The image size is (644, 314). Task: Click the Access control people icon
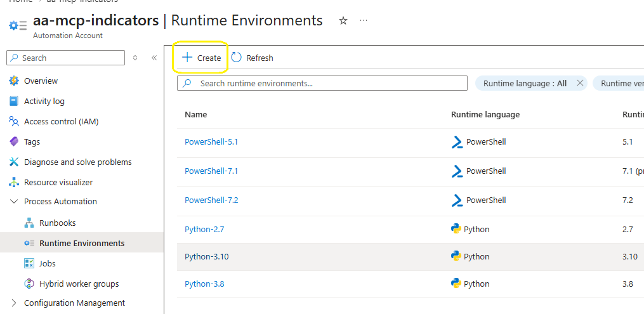tap(14, 122)
